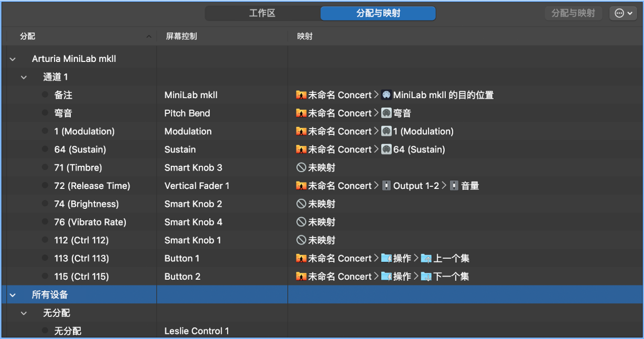
Task: Click the 下一个集 next set icon
Action: (426, 277)
